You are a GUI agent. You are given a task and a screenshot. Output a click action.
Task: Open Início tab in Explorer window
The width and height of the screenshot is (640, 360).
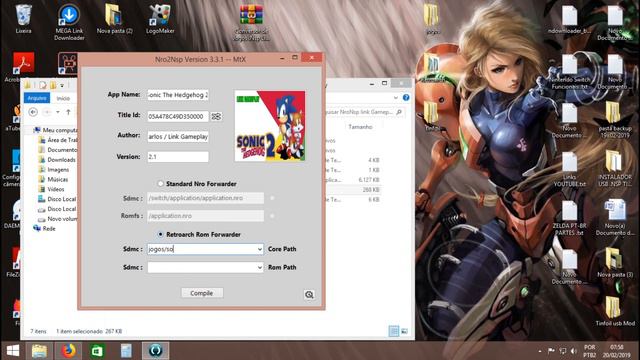[x=63, y=98]
